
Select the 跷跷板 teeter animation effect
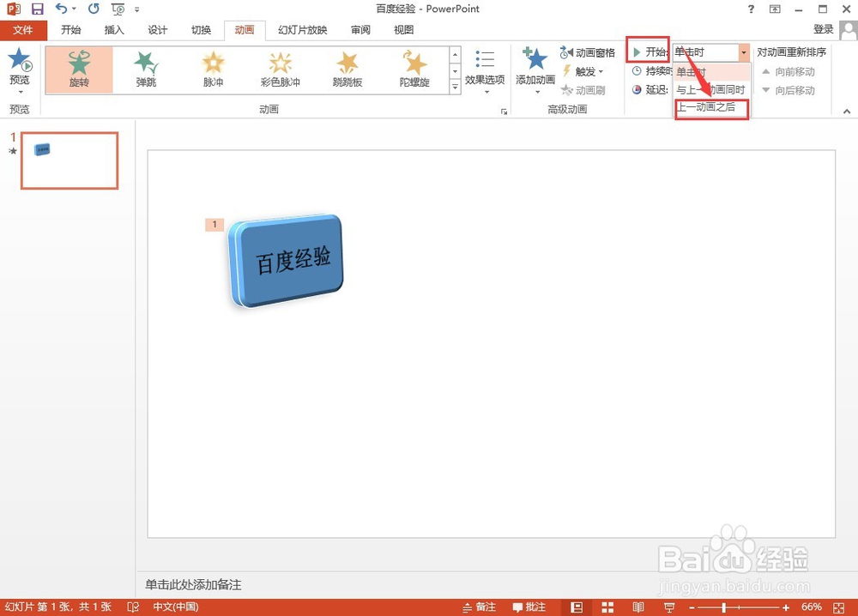[x=347, y=69]
